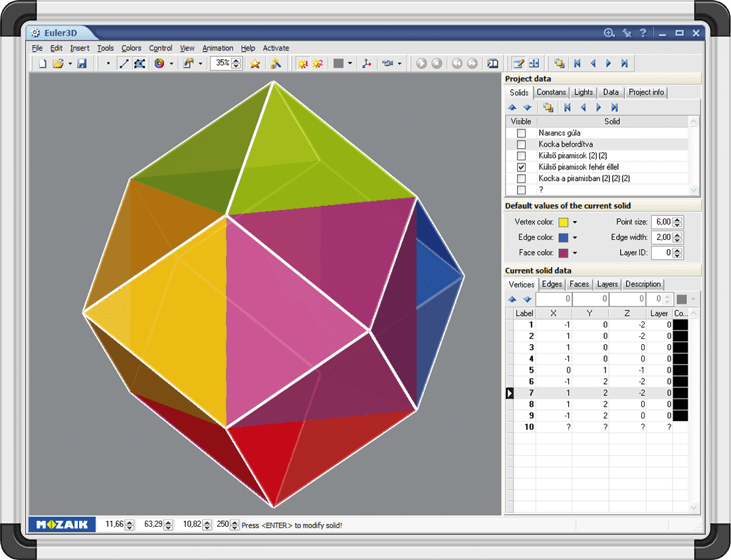Click the blue Edge color swatch
The width and height of the screenshot is (731, 560).
tap(564, 238)
